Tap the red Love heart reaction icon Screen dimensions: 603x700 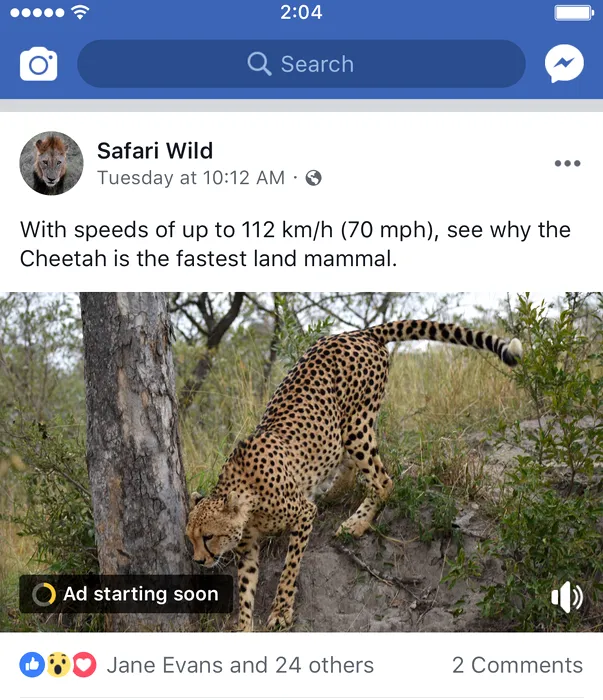tap(84, 664)
